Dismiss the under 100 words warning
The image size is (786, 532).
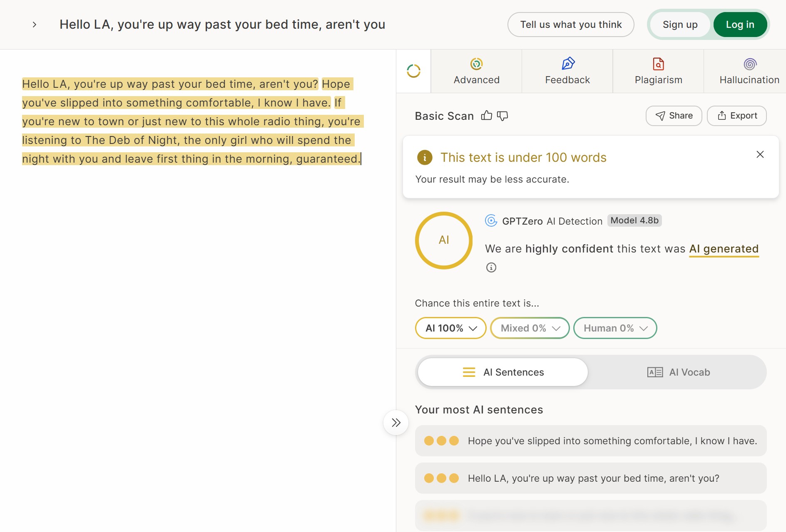coord(760,154)
